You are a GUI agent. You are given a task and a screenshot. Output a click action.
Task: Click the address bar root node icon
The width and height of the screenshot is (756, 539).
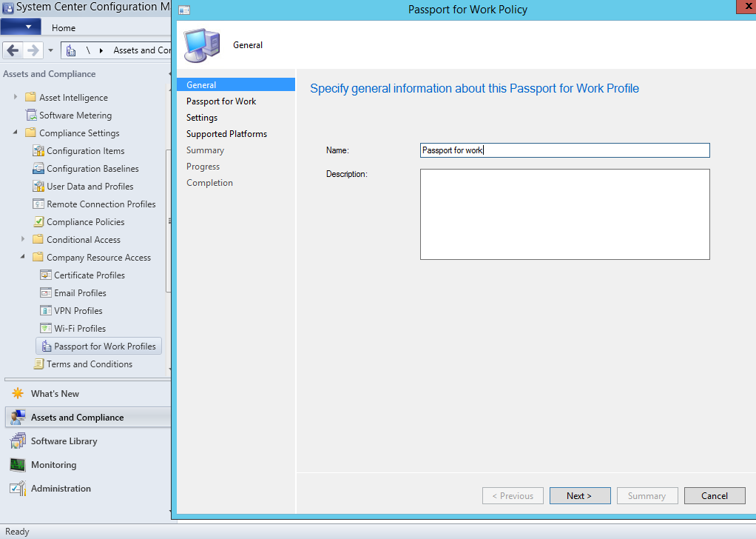click(x=71, y=50)
